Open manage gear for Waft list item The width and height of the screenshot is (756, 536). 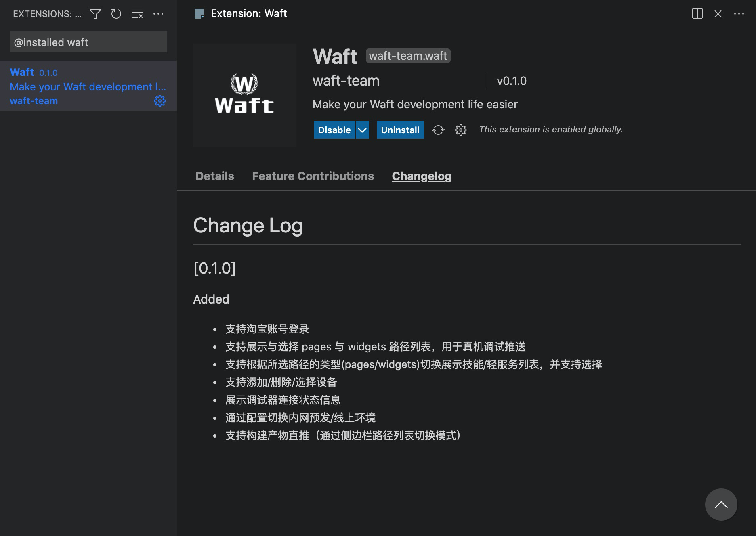pos(160,101)
